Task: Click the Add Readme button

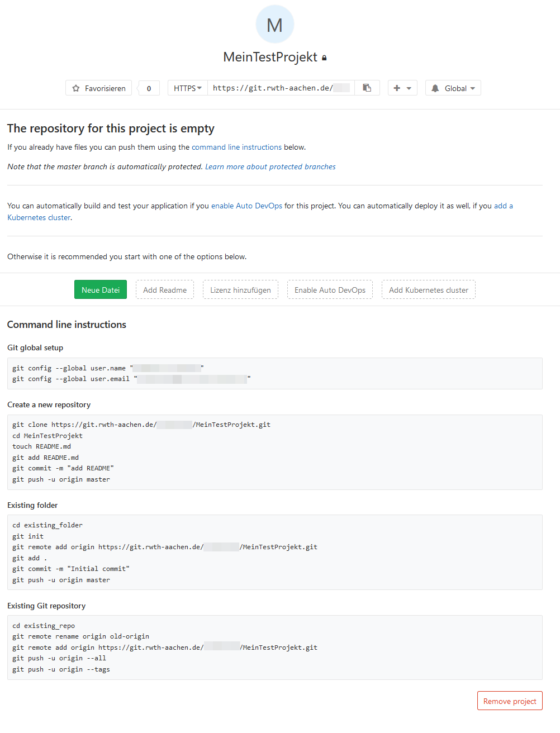Action: click(165, 290)
